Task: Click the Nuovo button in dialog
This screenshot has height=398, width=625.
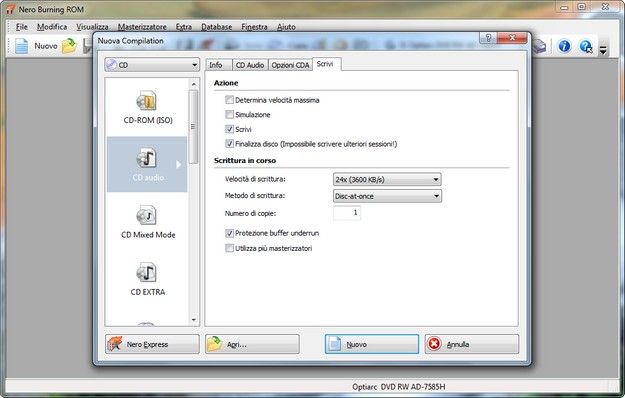Action: point(372,344)
